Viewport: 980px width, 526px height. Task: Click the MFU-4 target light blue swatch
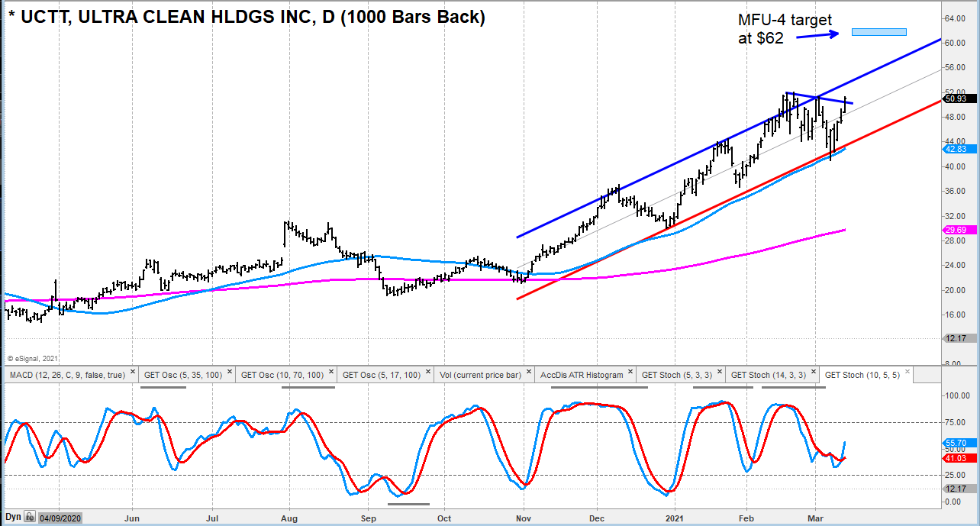(x=878, y=31)
